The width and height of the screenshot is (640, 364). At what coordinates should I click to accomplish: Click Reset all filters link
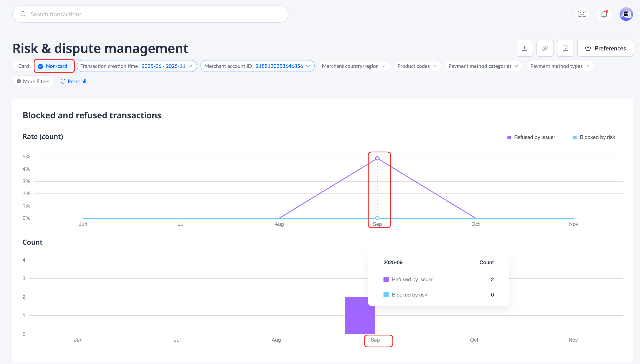(x=74, y=82)
